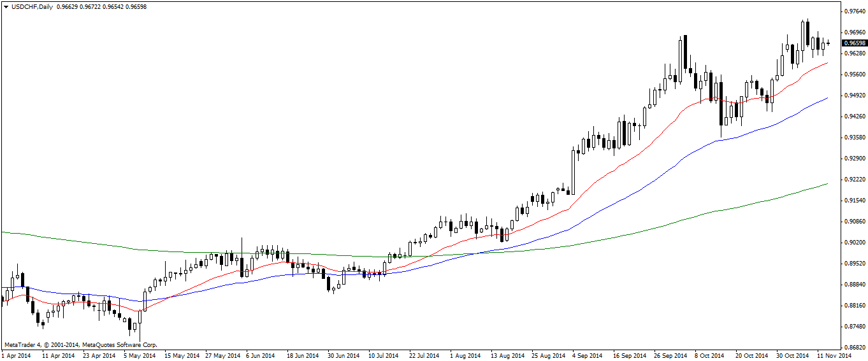Viewport: 868px width, 361px height.
Task: Click the 1 Apr 2014 date label
Action: coord(17,356)
